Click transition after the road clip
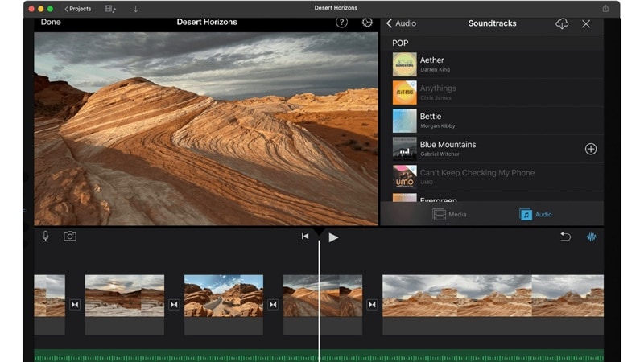Screen dimensions: 644x362 pyautogui.click(x=273, y=305)
